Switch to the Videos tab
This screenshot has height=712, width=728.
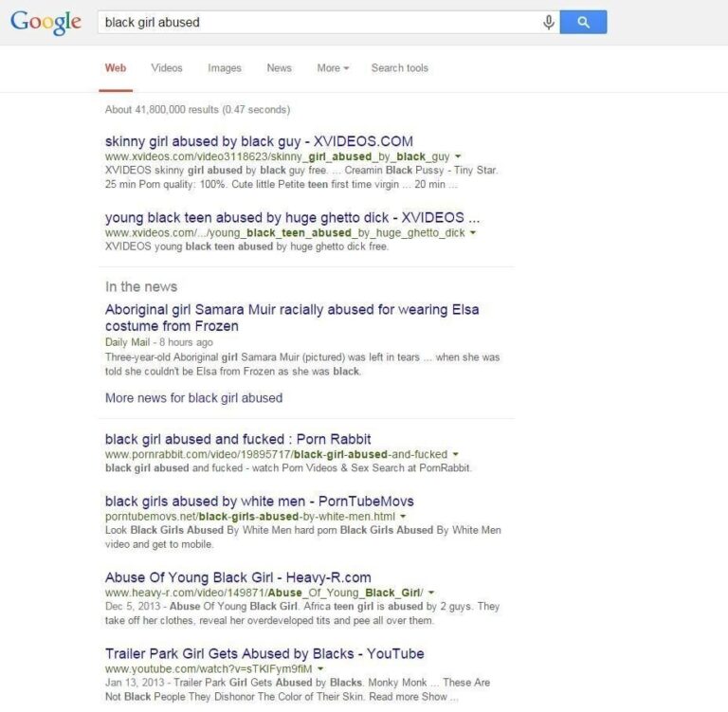point(167,68)
